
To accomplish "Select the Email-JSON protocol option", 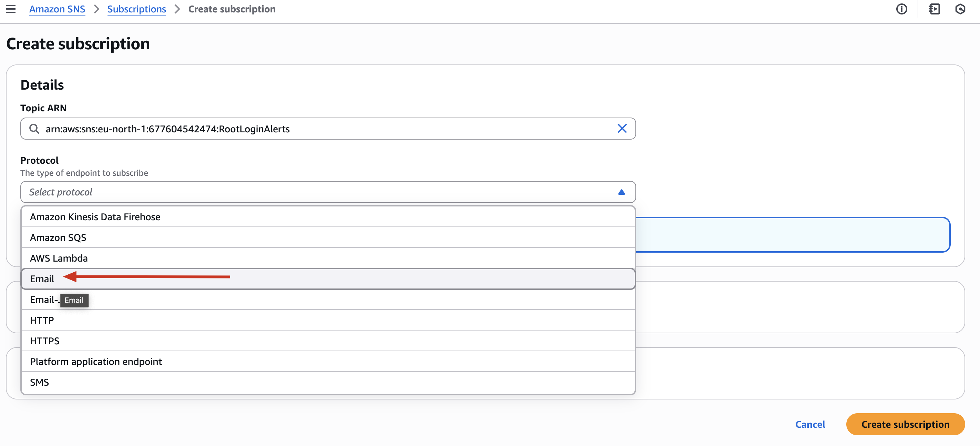I will click(328, 300).
